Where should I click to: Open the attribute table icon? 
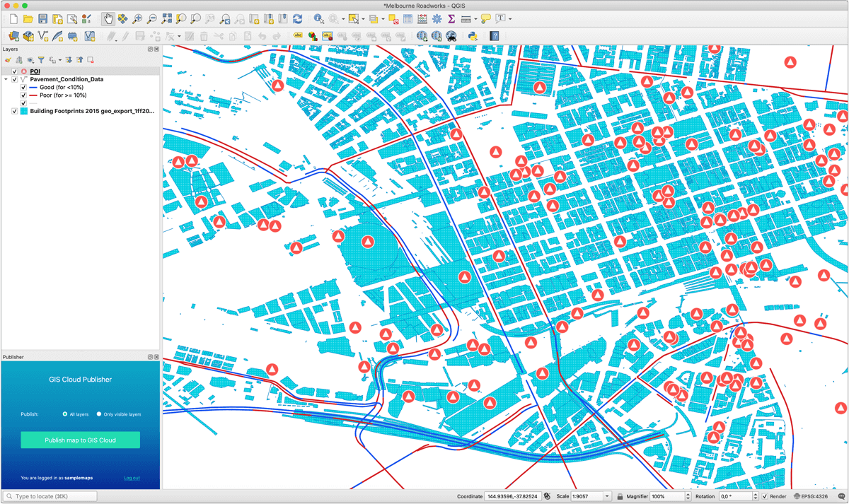click(x=408, y=19)
